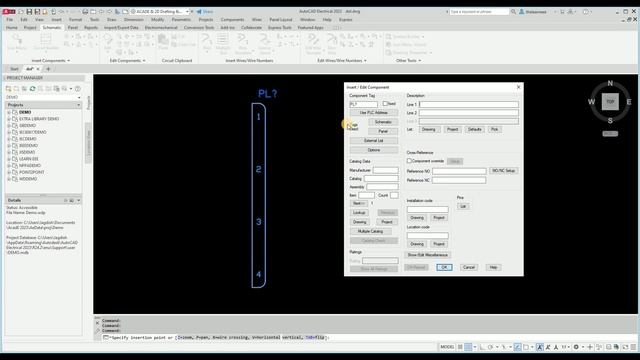This screenshot has height=360, width=640.
Task: Open a new drawing tab with plus button
Action: pos(48,69)
